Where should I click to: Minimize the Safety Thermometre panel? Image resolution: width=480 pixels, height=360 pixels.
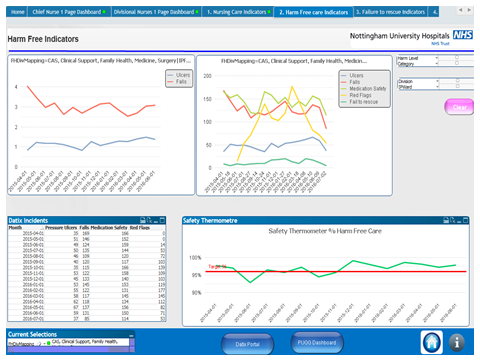point(459,221)
